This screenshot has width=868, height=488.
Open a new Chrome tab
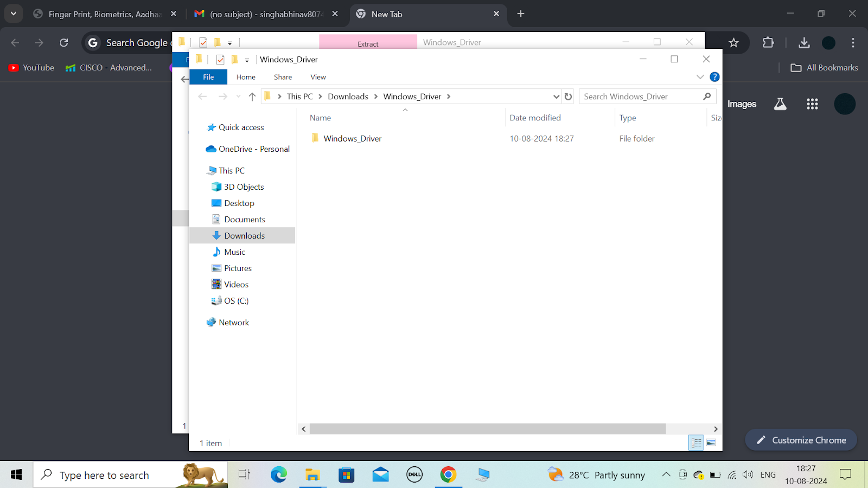[x=521, y=14]
